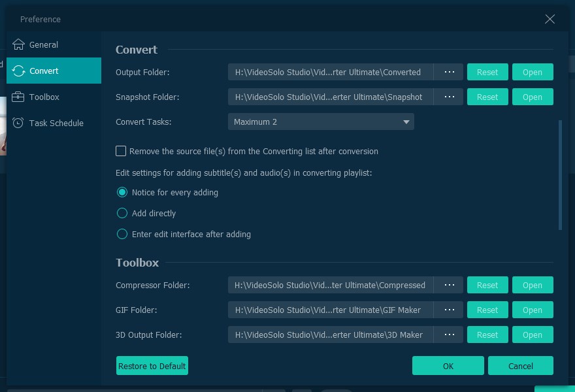
Task: Open the Convert Tasks dropdown
Action: [320, 122]
